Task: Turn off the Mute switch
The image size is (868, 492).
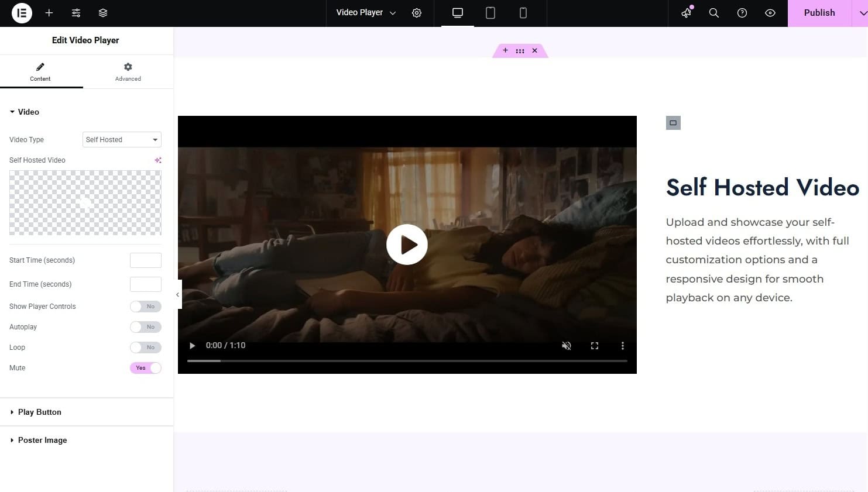Action: (146, 368)
